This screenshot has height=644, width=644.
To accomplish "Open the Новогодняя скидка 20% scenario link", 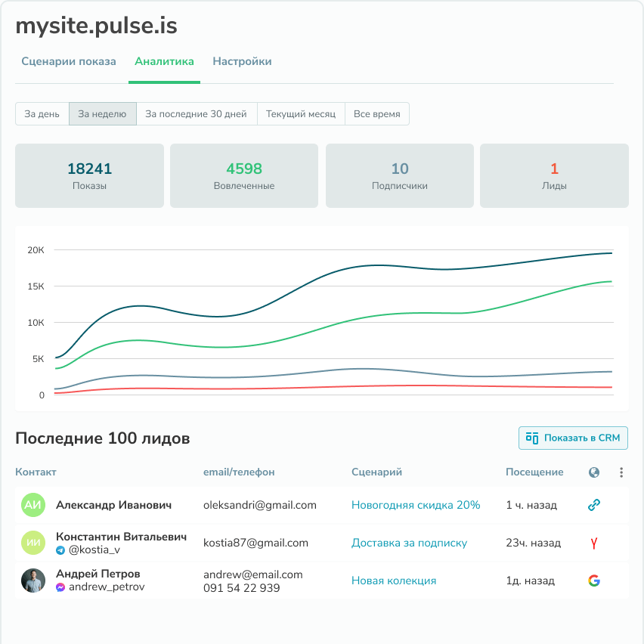I will (x=416, y=505).
